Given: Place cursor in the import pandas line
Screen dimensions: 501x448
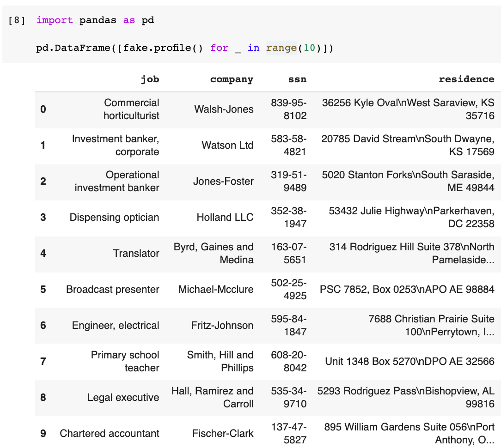Looking at the screenshot, I should click(95, 21).
